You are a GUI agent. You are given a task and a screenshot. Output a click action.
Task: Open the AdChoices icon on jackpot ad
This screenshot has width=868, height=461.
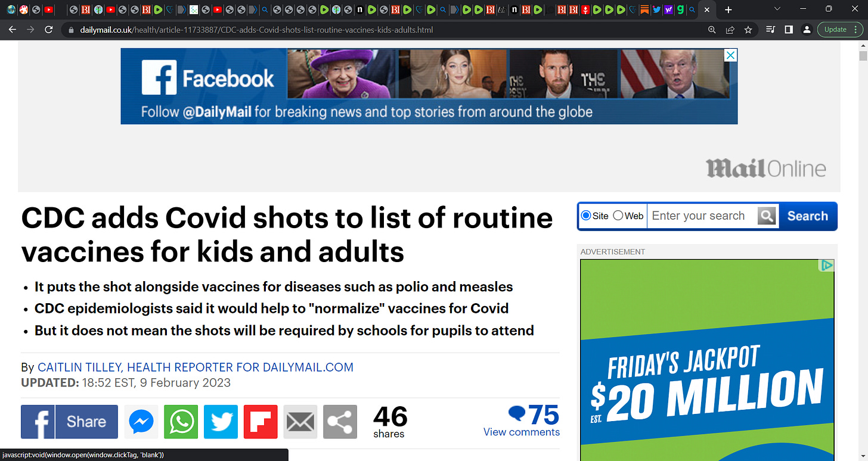click(827, 266)
